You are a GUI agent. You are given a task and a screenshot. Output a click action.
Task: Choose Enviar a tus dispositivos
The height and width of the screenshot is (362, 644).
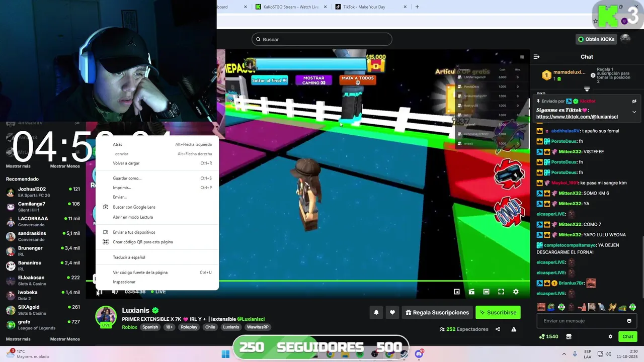pos(157,232)
